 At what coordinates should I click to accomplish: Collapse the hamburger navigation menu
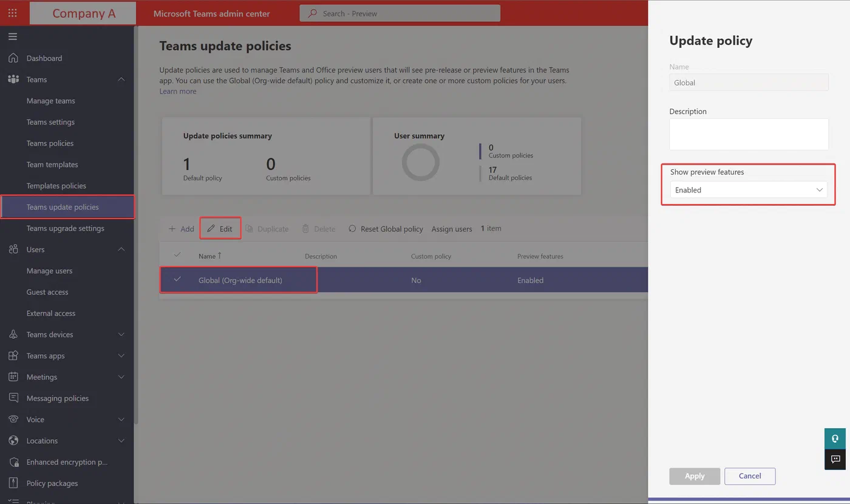pyautogui.click(x=13, y=37)
